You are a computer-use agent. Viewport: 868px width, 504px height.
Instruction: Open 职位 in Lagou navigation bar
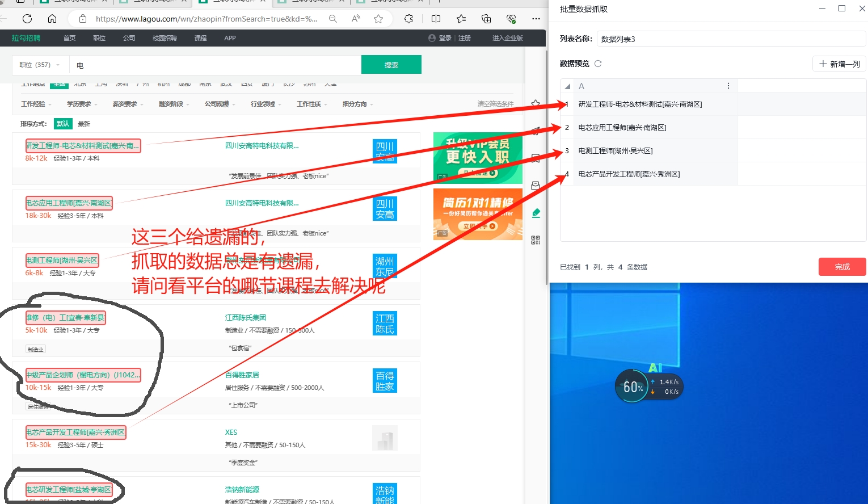[99, 38]
